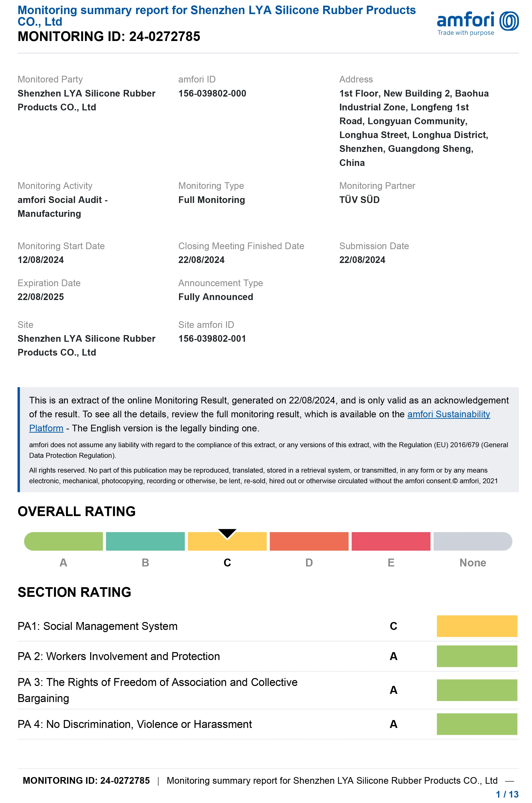
Task: Click the Monitoring Type value 'Full Monitoring'
Action: click(x=211, y=200)
